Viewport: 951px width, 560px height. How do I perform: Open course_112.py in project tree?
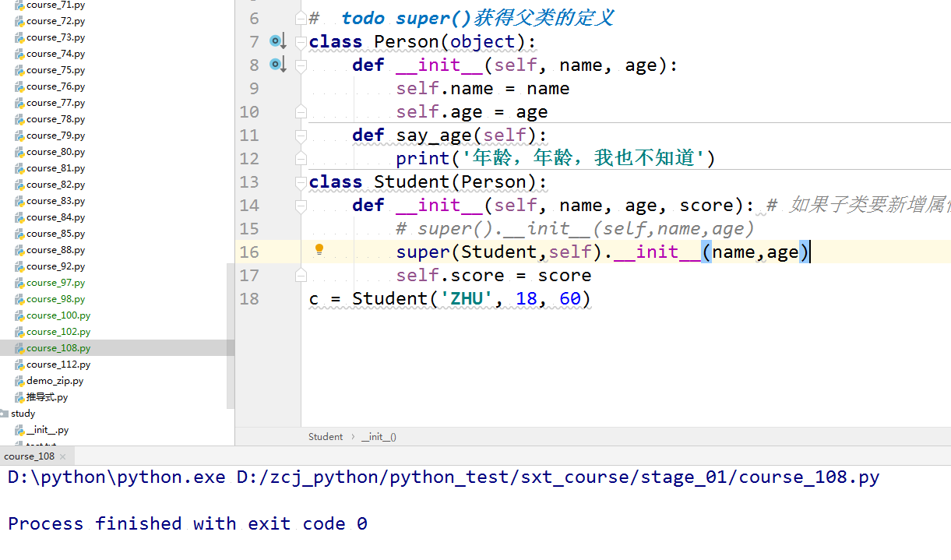pyautogui.click(x=58, y=365)
